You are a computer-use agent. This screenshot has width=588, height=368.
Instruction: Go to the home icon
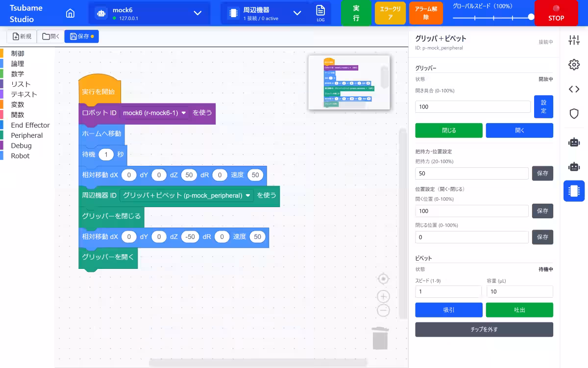coord(70,13)
